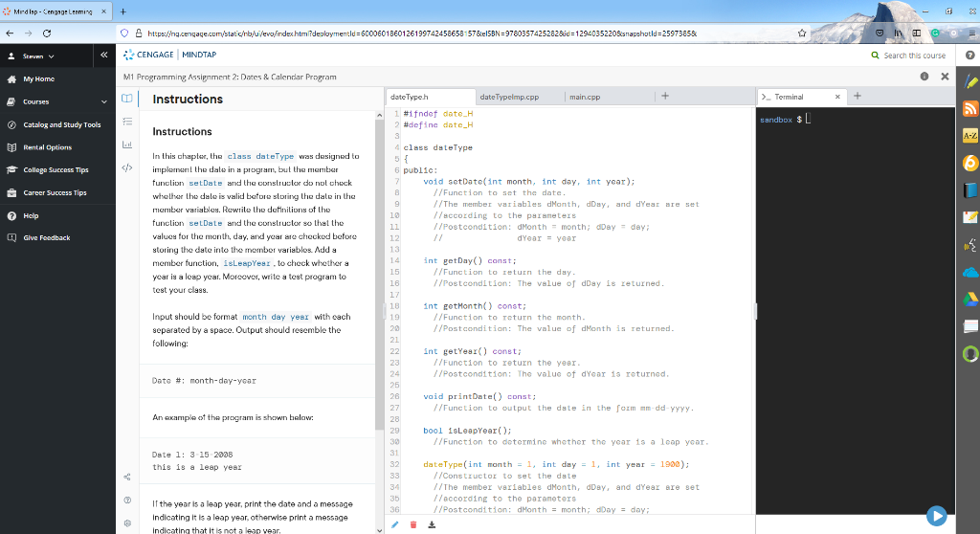This screenshot has width=980, height=534.
Task: Open the ReadSpeaker audio app icon
Action: [970, 244]
